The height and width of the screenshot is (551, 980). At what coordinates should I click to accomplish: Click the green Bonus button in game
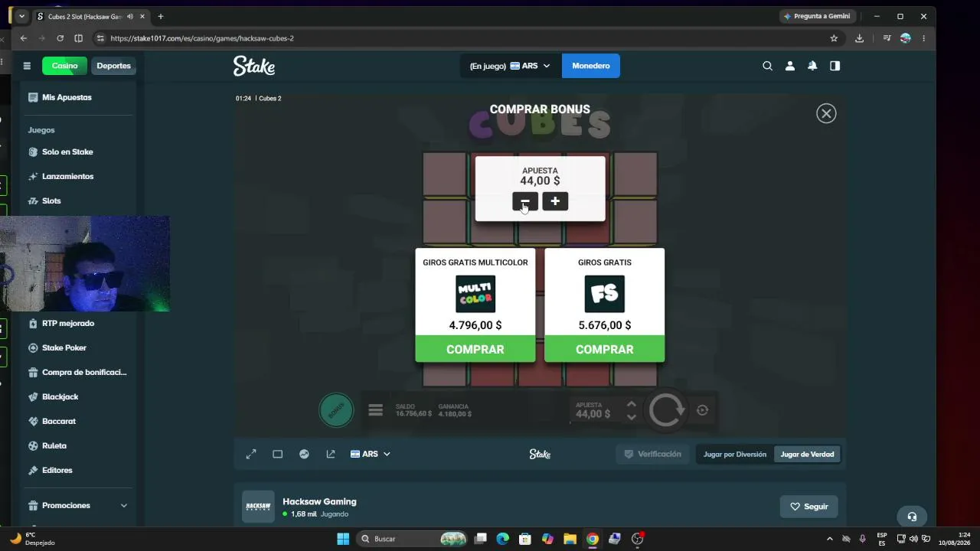(336, 410)
